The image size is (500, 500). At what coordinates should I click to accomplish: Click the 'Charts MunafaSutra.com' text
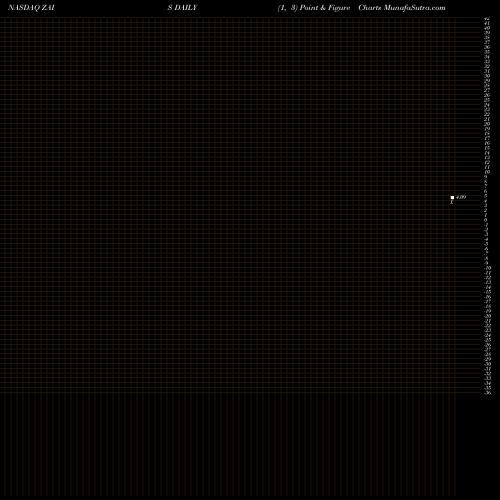click(402, 8)
